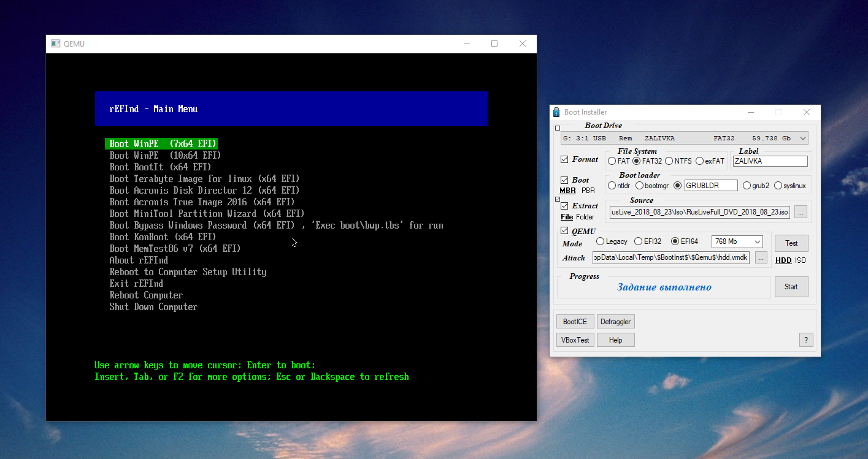Image resolution: width=868 pixels, height=459 pixels.
Task: Select Boot MiniTool Partition Wizard entry
Action: (x=207, y=213)
